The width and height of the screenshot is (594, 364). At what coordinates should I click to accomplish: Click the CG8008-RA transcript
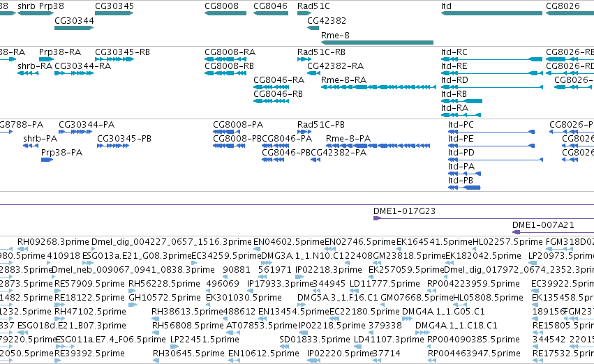coord(225,59)
